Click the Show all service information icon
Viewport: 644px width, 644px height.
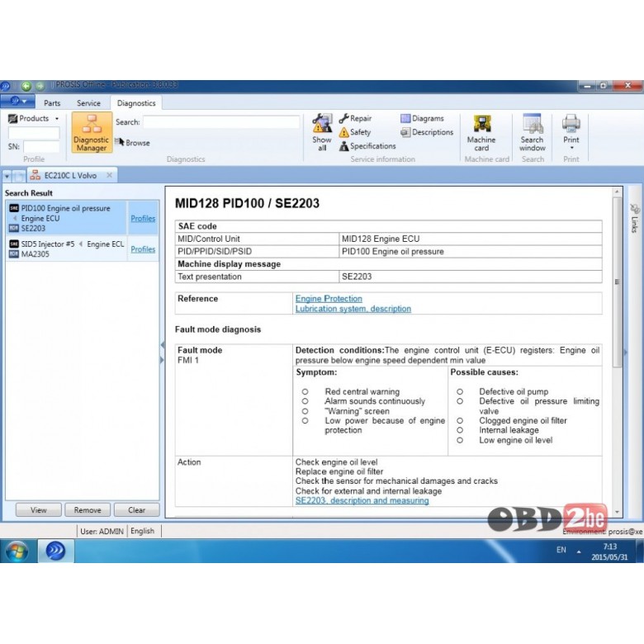point(322,132)
